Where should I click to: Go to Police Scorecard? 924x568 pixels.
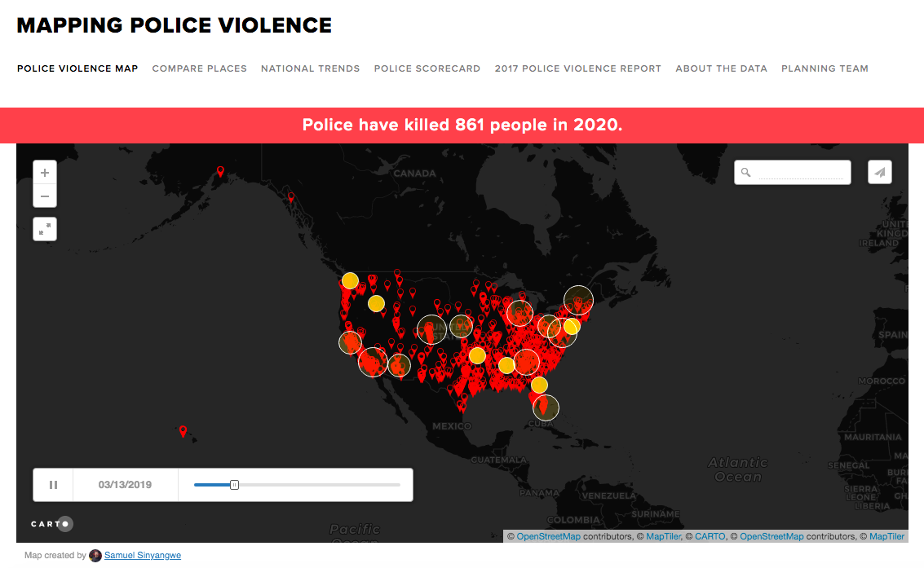click(427, 68)
